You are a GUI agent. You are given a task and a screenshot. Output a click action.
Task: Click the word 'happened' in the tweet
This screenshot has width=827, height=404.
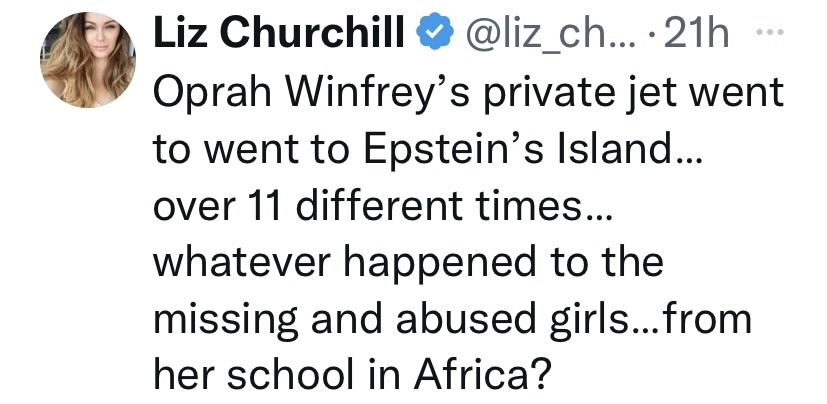click(x=439, y=265)
